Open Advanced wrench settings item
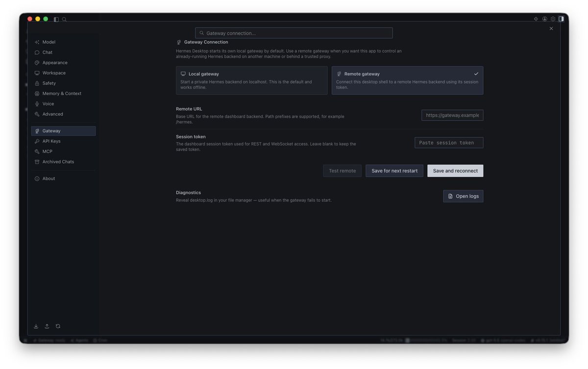 63,114
